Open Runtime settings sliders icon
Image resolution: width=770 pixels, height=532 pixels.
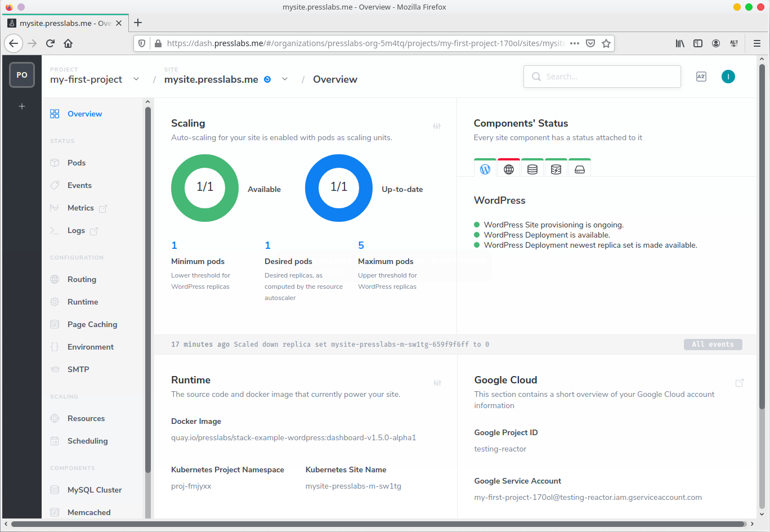(437, 383)
